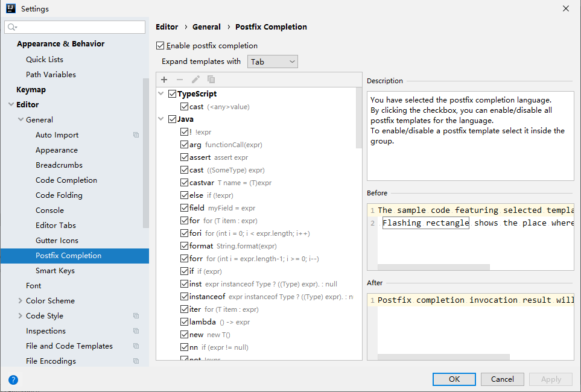The height and width of the screenshot is (392, 581).
Task: Open the Expand templates with Tab dropdown
Action: click(x=272, y=62)
